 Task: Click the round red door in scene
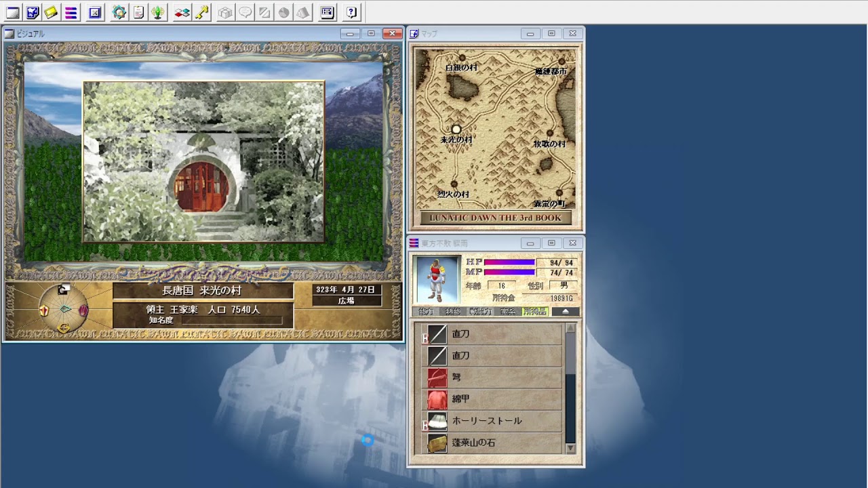pos(201,187)
